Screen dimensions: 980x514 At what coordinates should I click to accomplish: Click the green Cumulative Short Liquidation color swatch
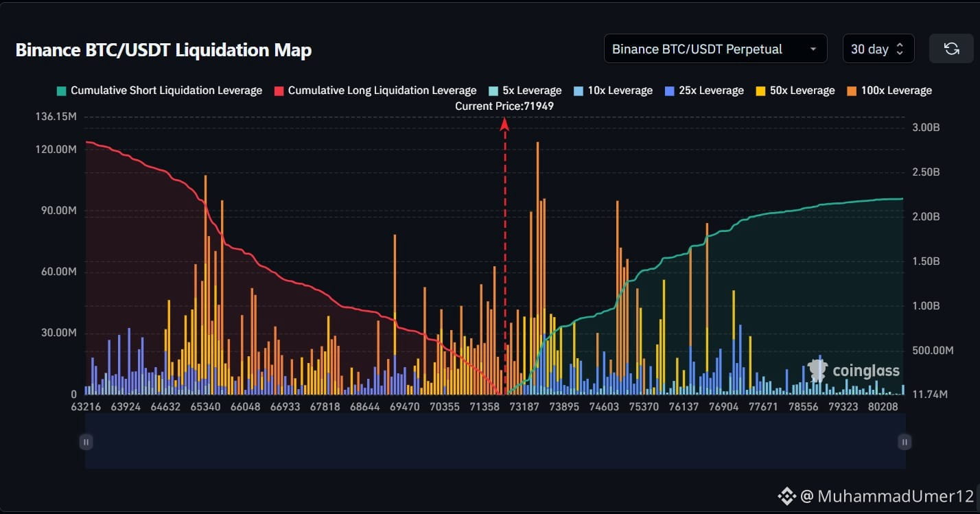pos(61,91)
